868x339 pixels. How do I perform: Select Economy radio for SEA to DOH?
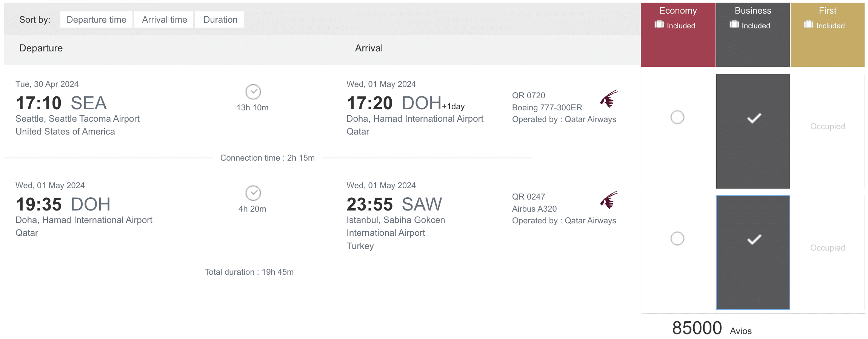pyautogui.click(x=677, y=117)
